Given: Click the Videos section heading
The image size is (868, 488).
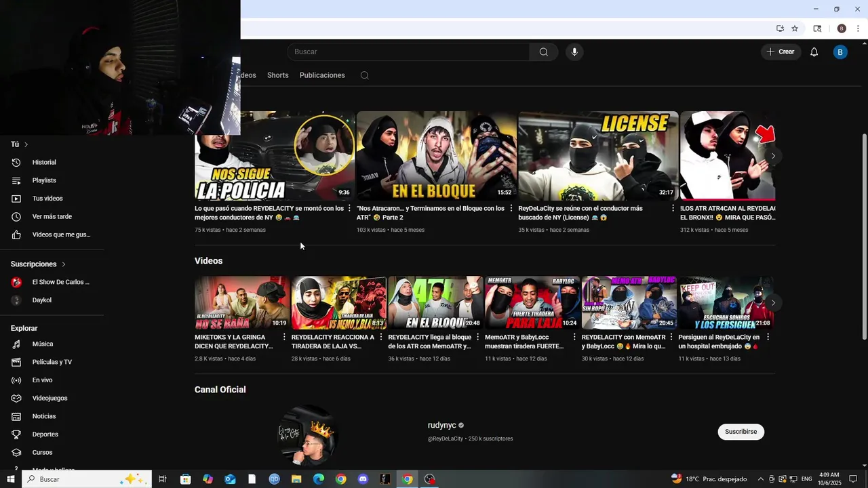Looking at the screenshot, I should tap(209, 261).
